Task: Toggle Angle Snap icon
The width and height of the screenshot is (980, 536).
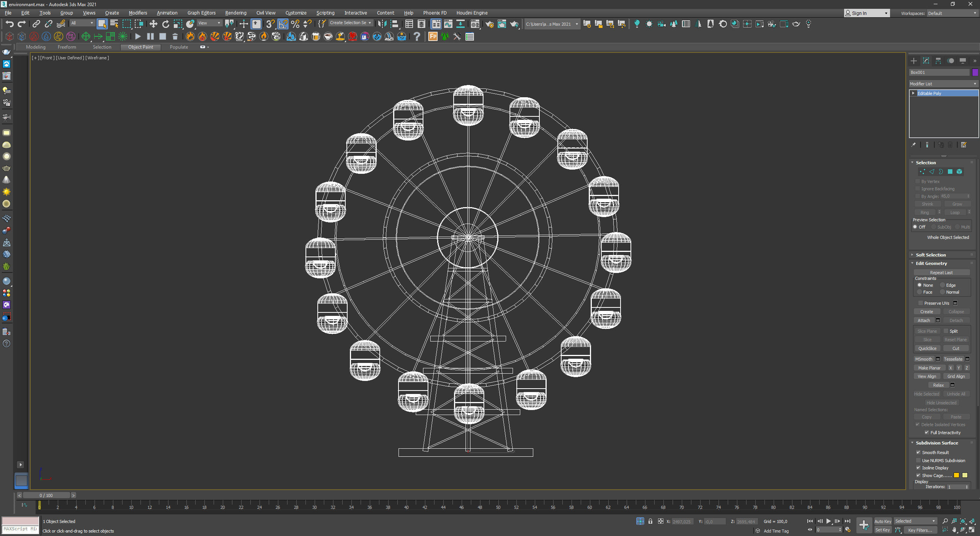Action: 283,24
